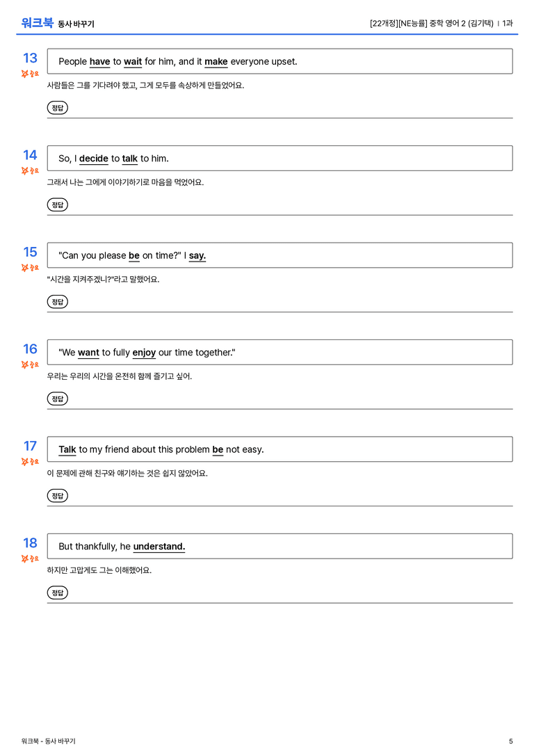Click the 정답 badge for question 13
This screenshot has width=534, height=756.
tap(57, 108)
